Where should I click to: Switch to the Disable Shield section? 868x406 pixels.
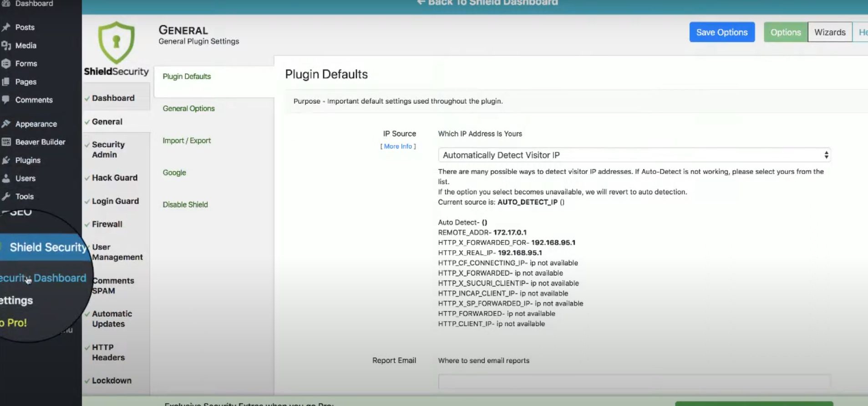pos(185,204)
